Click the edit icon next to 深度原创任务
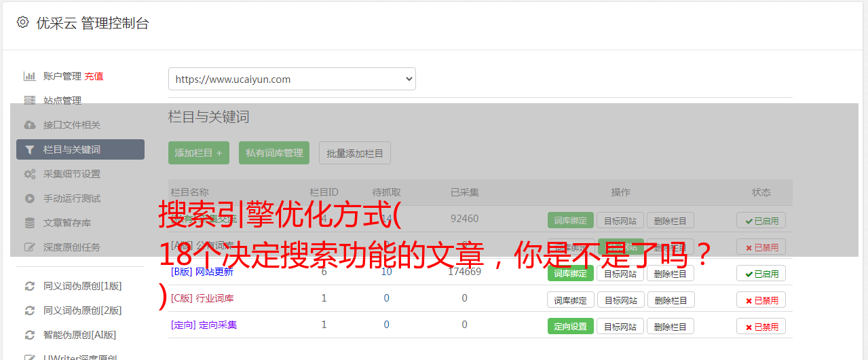Image resolution: width=868 pixels, height=360 pixels. (x=29, y=247)
